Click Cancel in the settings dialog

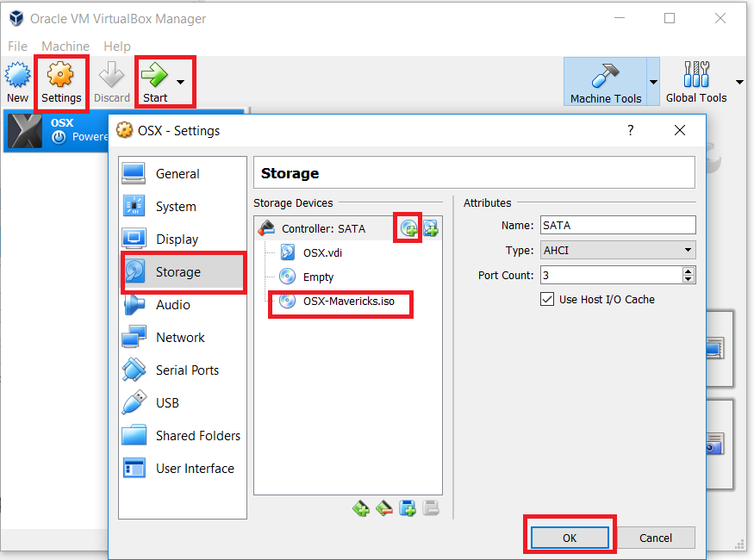tap(656, 538)
